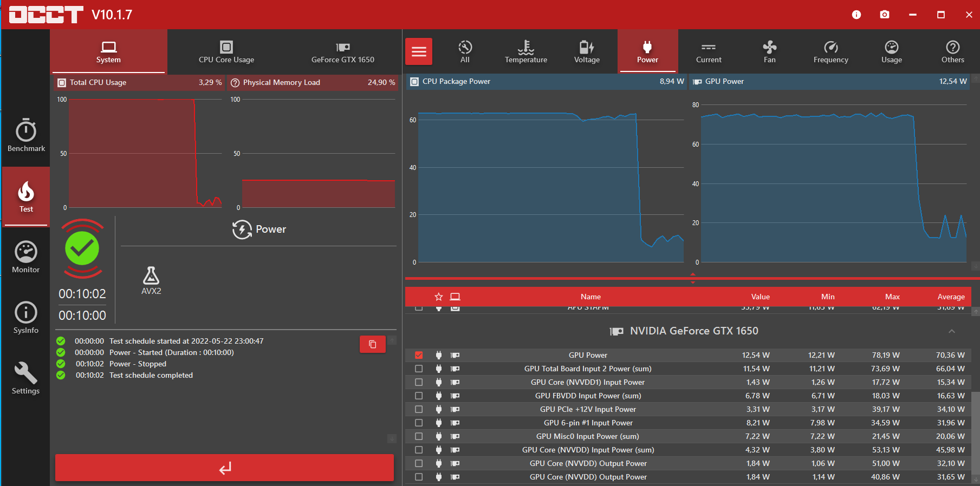Image resolution: width=980 pixels, height=486 pixels.
Task: Click the star favorites column icon
Action: 439,297
